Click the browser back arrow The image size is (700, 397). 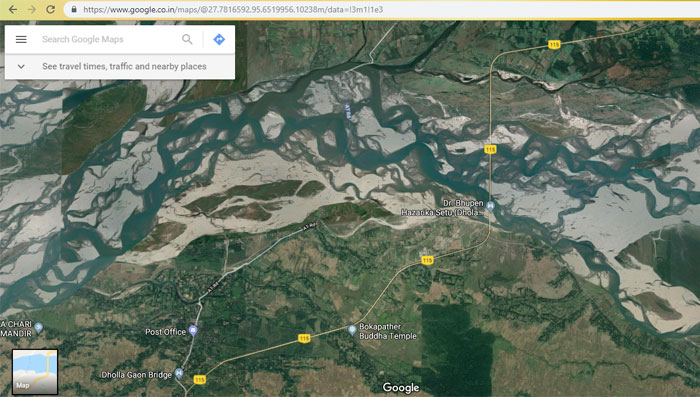(13, 9)
